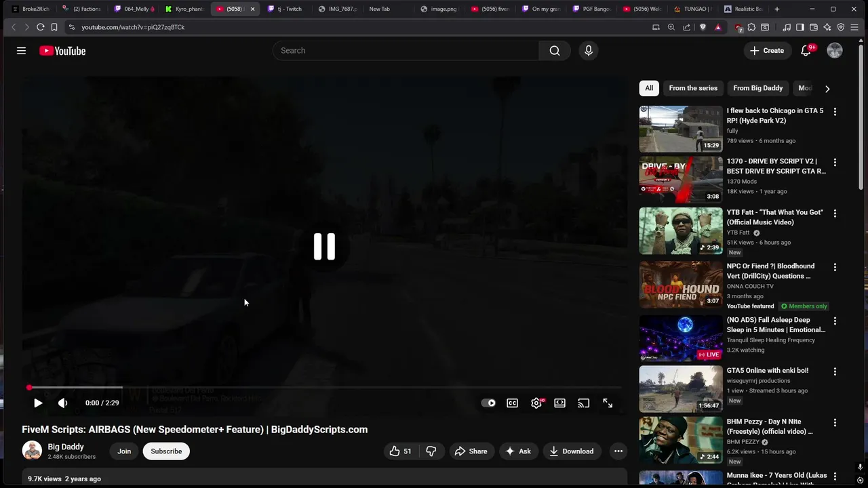
Task: Click the Create button
Action: point(767,51)
